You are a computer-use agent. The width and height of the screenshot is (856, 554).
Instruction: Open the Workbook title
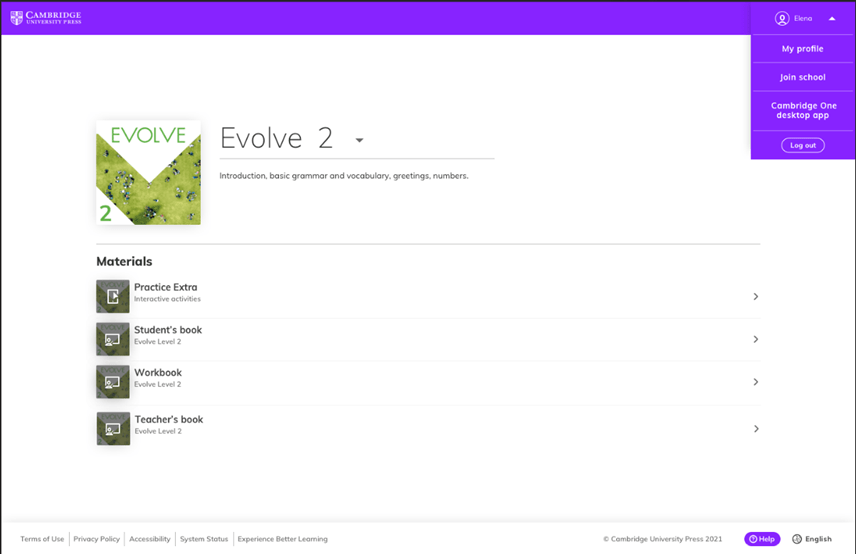tap(158, 372)
